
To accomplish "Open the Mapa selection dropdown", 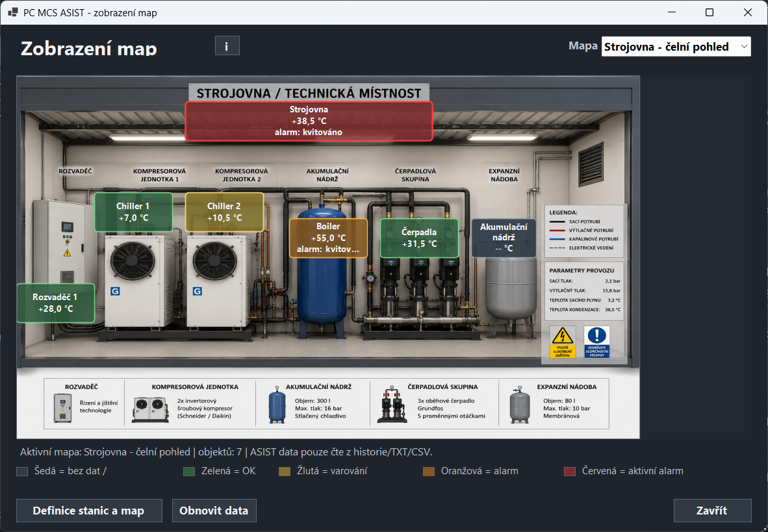I will point(676,47).
